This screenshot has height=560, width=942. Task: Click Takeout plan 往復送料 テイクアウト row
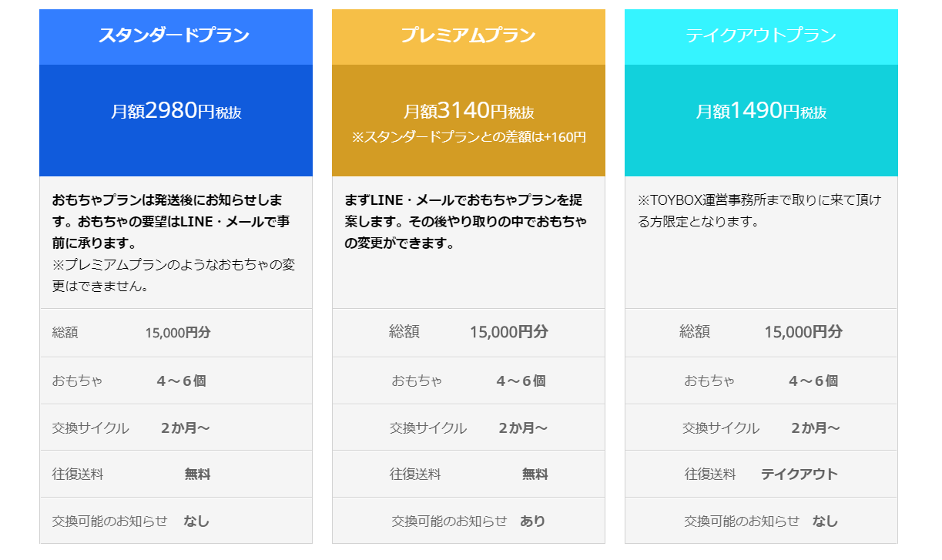tap(761, 474)
